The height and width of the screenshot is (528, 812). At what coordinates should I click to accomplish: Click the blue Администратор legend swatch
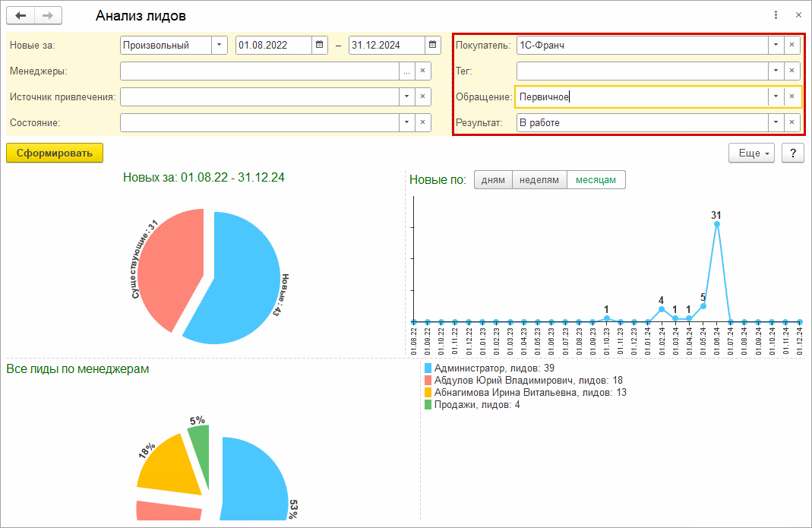(x=428, y=368)
